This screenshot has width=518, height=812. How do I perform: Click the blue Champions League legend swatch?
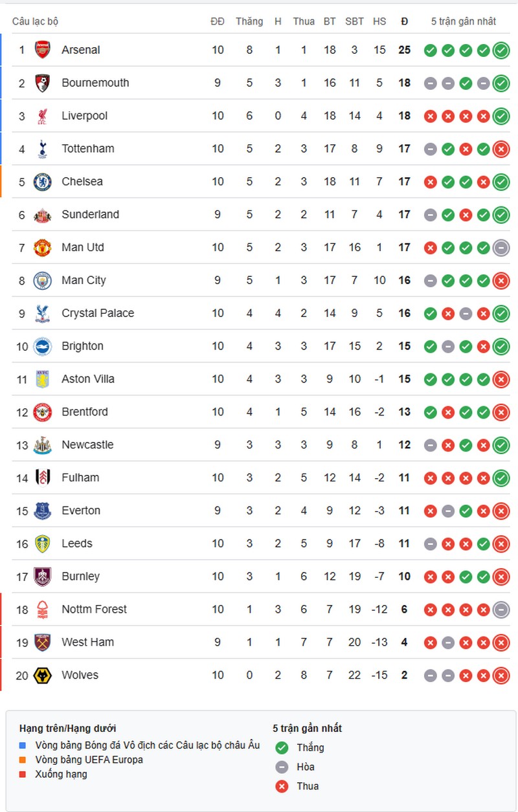[23, 745]
